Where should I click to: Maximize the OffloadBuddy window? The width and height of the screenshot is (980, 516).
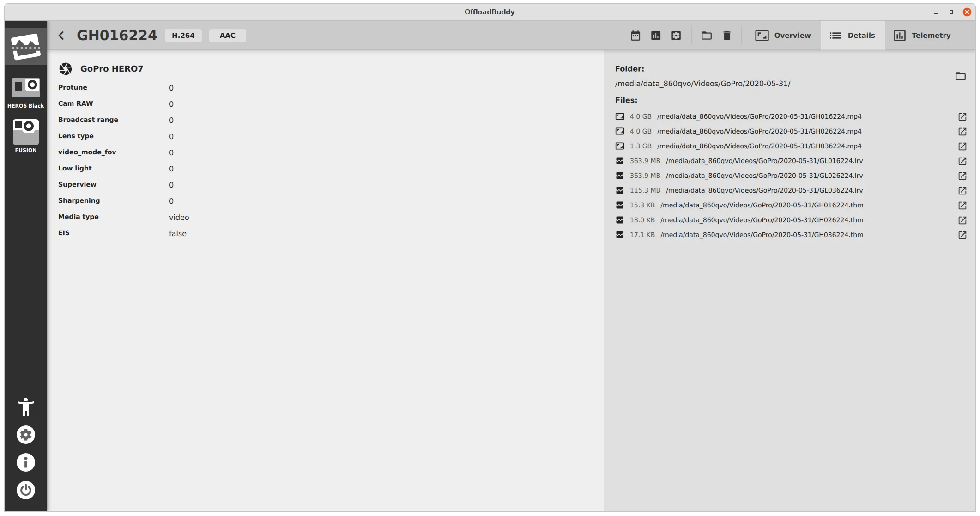pos(951,12)
